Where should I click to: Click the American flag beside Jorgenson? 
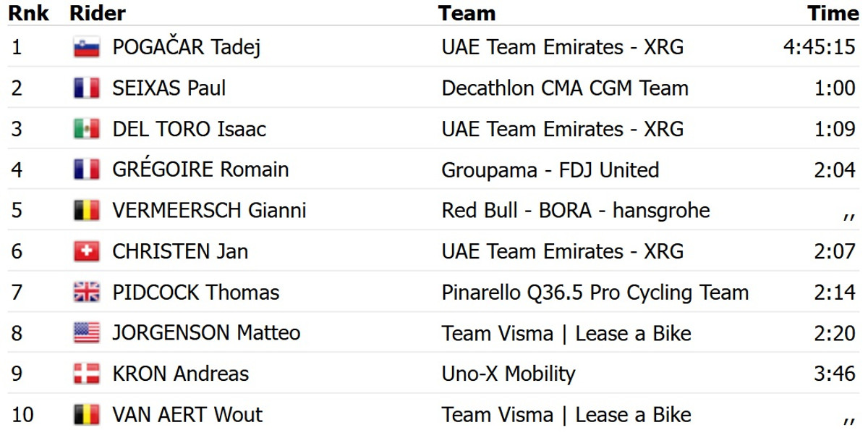point(86,333)
